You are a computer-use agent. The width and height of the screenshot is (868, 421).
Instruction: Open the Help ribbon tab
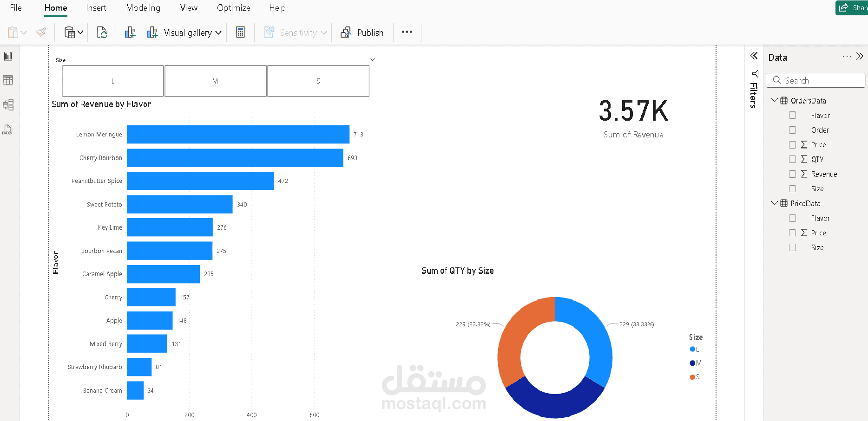click(x=277, y=8)
